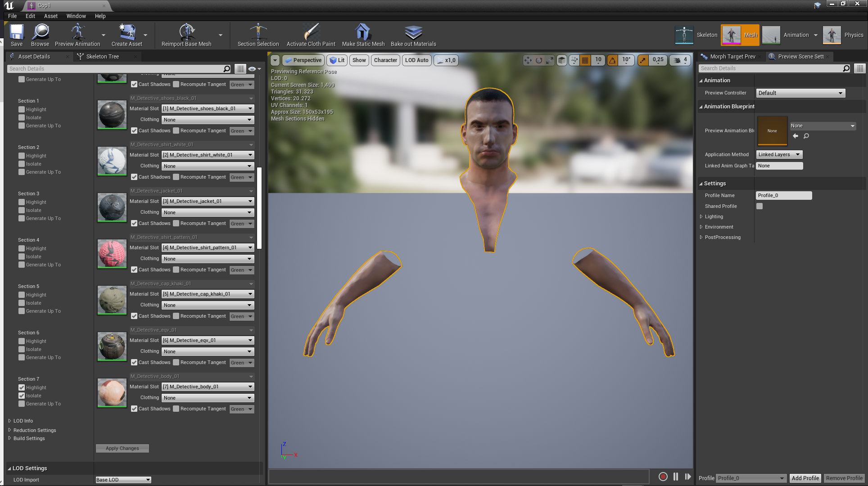Viewport: 868px width, 486px height.
Task: Click Apply Changes button
Action: tap(122, 448)
